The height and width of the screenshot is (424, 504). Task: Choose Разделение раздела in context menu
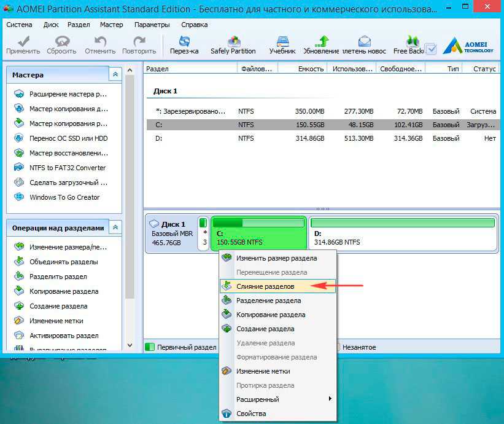coord(277,300)
